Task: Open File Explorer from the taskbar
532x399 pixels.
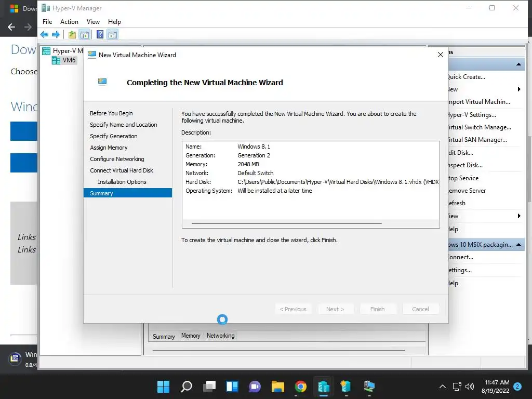Action: pos(277,386)
